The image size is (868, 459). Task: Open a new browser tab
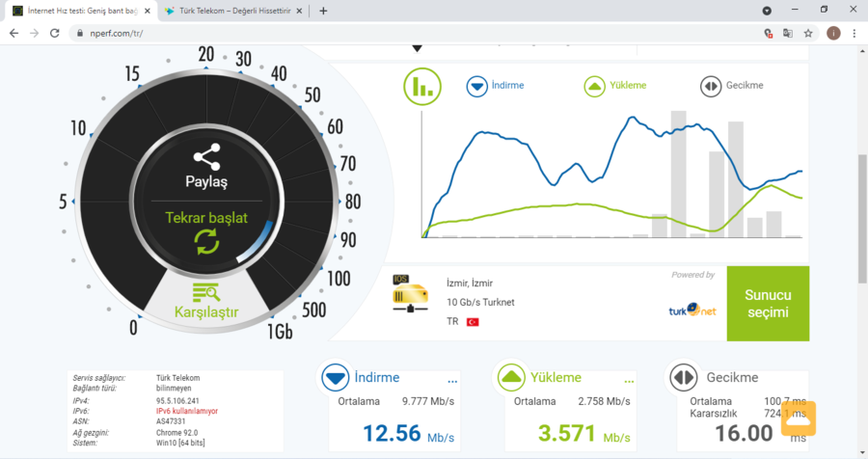point(323,11)
